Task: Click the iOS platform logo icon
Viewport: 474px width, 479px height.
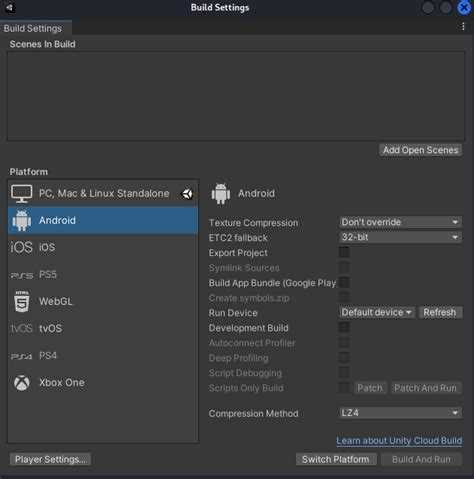Action: click(21, 248)
